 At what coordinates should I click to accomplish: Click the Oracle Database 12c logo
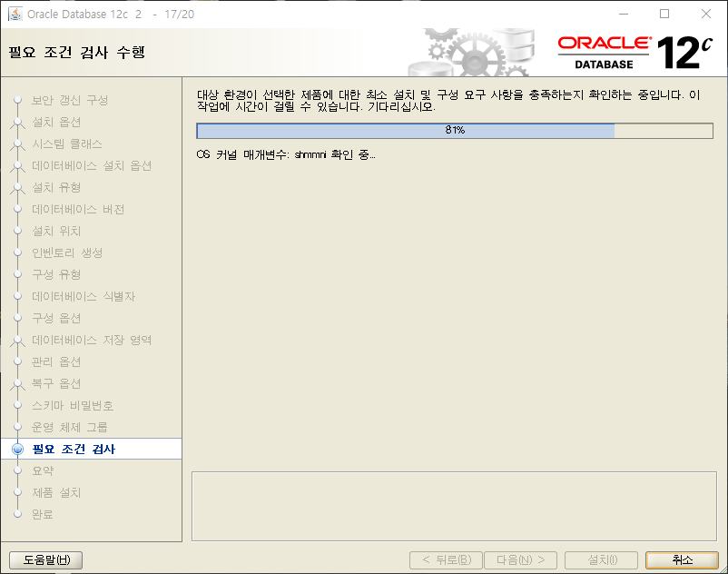635,53
